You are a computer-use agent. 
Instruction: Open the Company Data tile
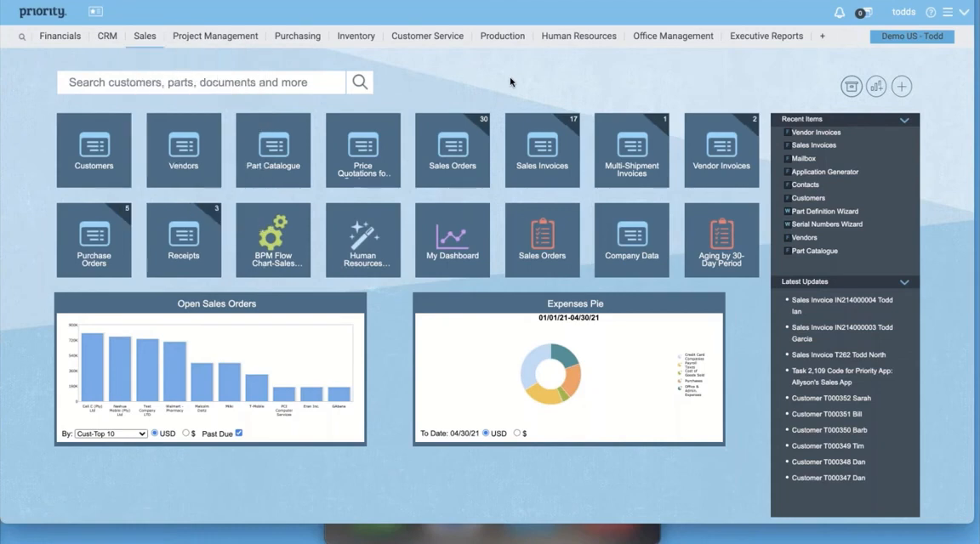coord(632,240)
